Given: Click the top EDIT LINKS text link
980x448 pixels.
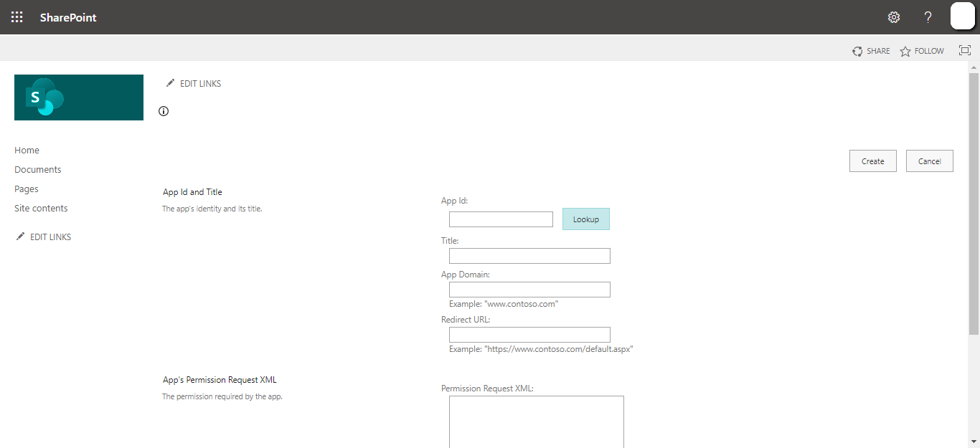Looking at the screenshot, I should [200, 84].
